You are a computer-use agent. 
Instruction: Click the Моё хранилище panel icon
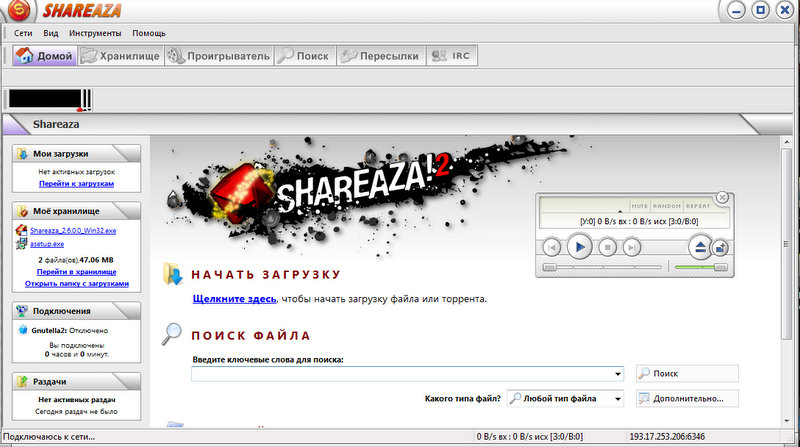(22, 211)
